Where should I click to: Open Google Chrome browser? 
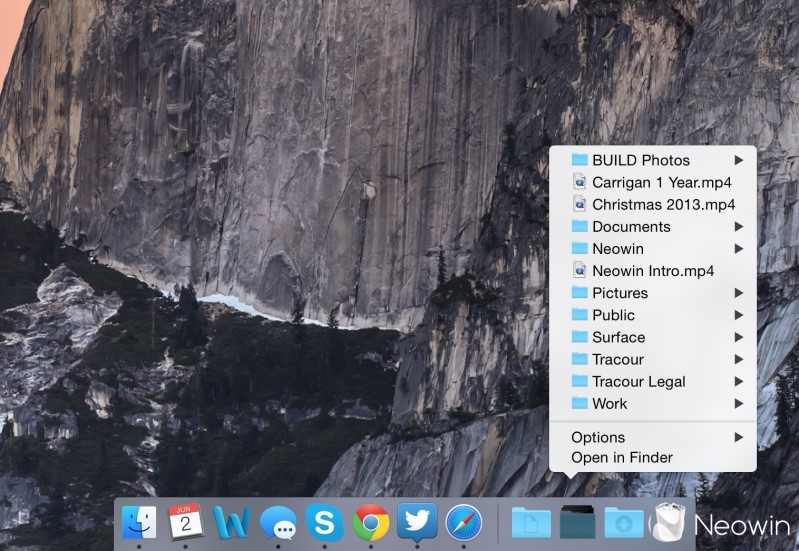[370, 523]
